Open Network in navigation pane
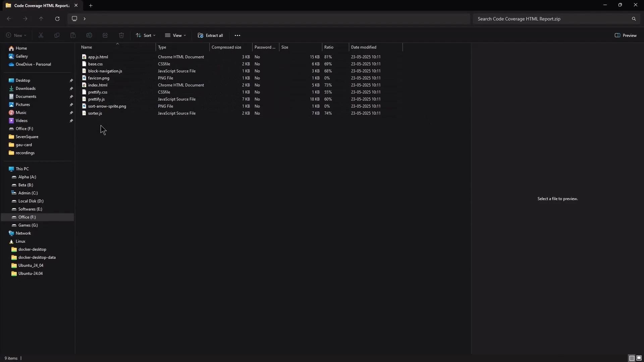Image resolution: width=644 pixels, height=362 pixels. coord(23,233)
